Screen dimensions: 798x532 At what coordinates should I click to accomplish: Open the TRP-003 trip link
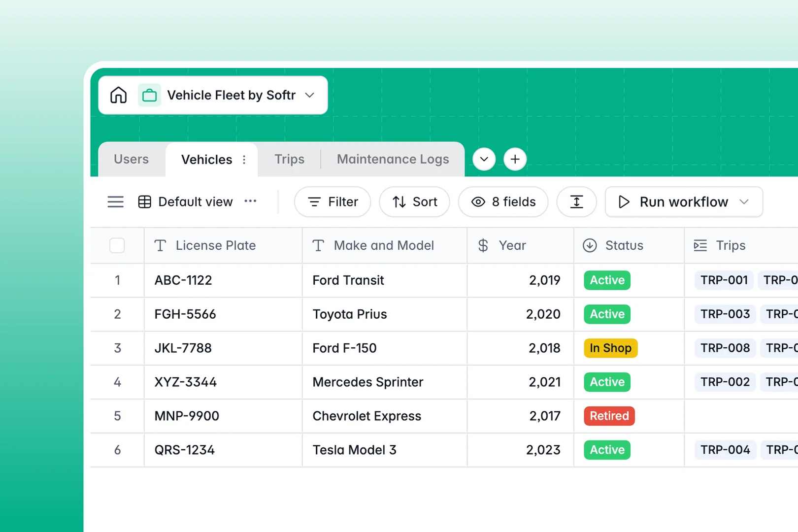(x=725, y=314)
